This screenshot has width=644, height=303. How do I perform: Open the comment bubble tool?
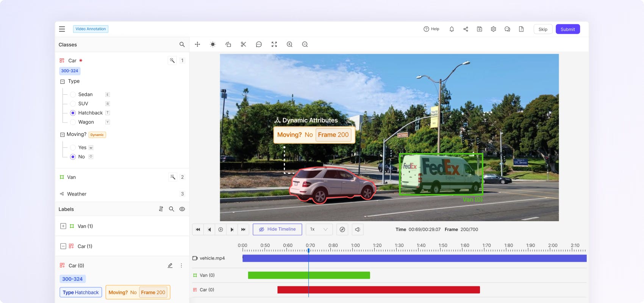(259, 44)
